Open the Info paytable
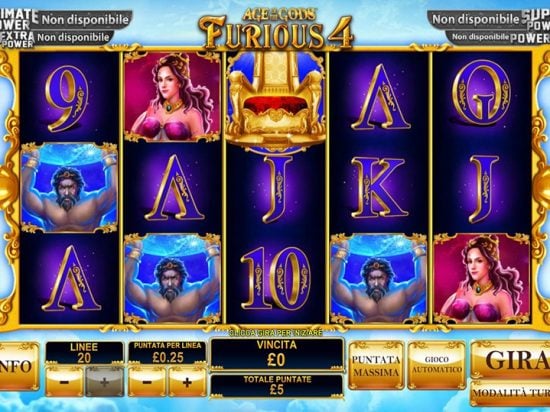The width and height of the screenshot is (550, 412). click(x=18, y=366)
